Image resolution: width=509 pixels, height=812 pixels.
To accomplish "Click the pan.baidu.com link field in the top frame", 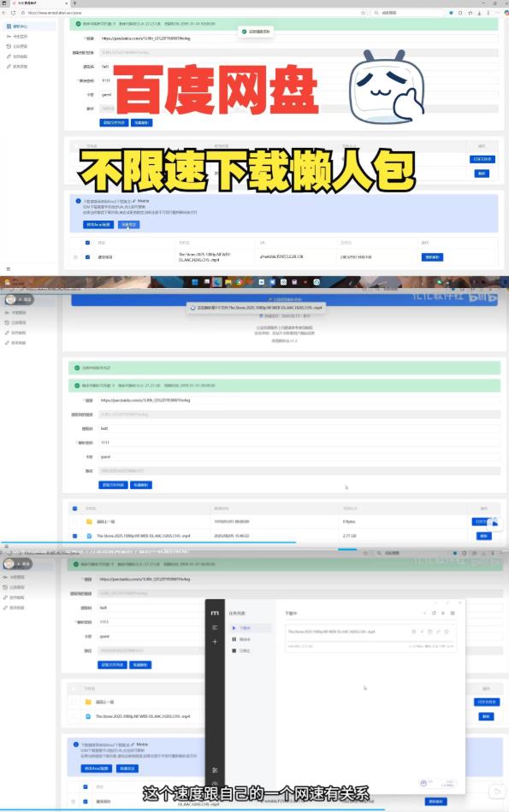I will (x=298, y=38).
